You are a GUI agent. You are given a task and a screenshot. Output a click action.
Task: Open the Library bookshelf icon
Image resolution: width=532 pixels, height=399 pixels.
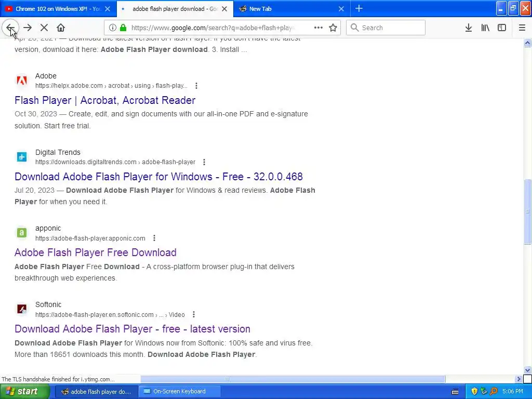point(485,28)
